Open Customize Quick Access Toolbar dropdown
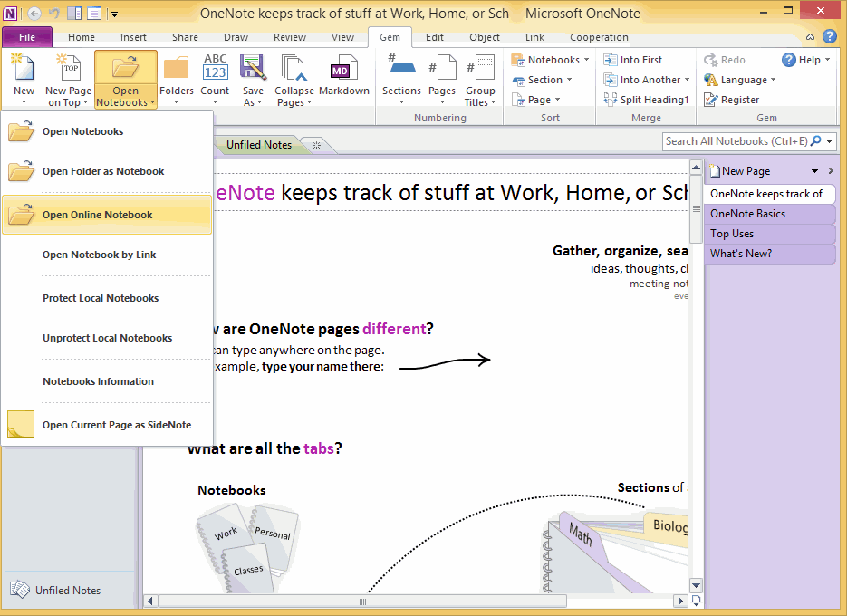This screenshot has width=847, height=616. point(114,14)
